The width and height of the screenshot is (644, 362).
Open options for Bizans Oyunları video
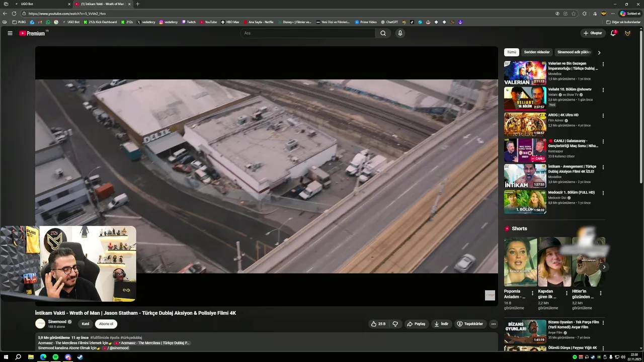(603, 323)
